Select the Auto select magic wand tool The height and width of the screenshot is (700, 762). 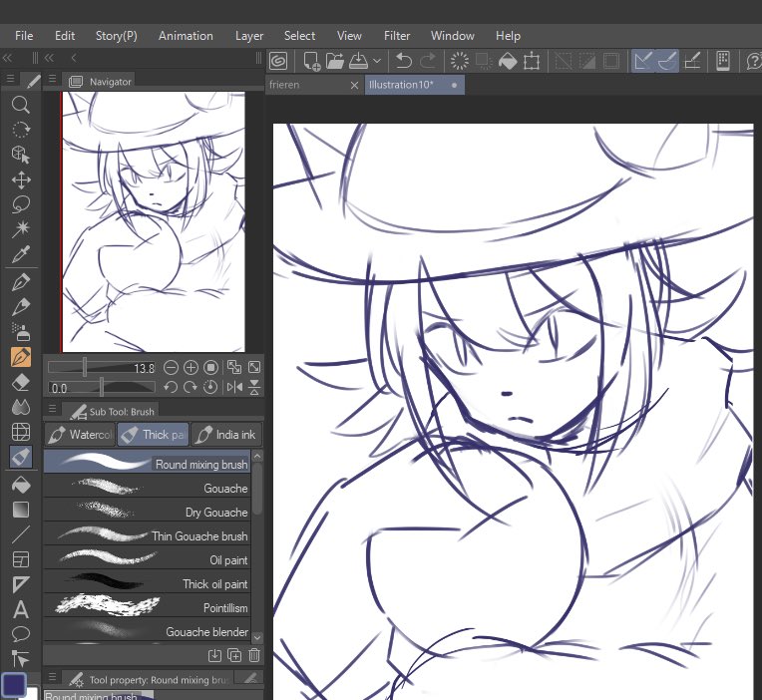20,228
